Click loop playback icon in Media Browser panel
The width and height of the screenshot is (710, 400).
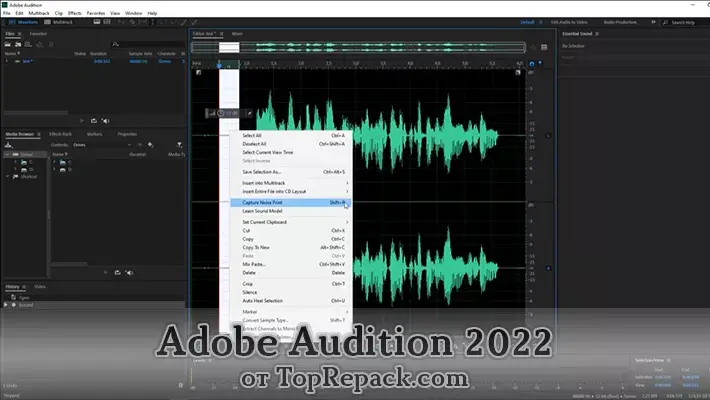(117, 272)
